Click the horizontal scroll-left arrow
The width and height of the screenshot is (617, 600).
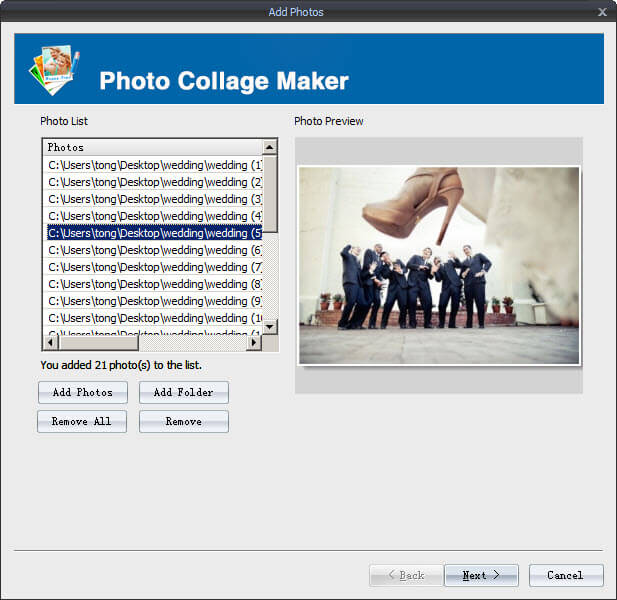click(51, 343)
